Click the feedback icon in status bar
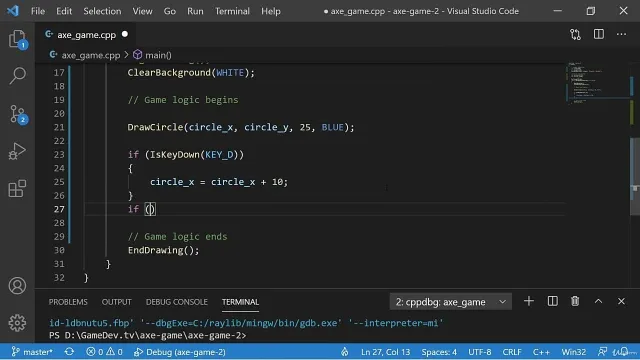The height and width of the screenshot is (360, 640). [x=602, y=352]
